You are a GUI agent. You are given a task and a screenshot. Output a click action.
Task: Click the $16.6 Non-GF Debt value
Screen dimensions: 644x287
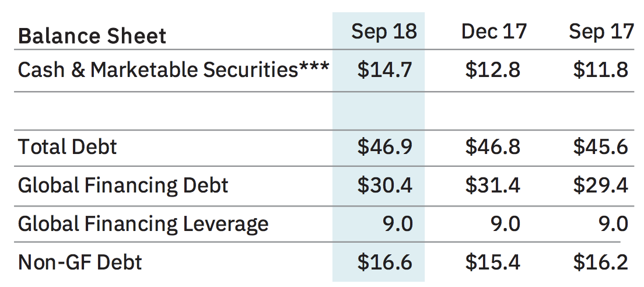385,262
